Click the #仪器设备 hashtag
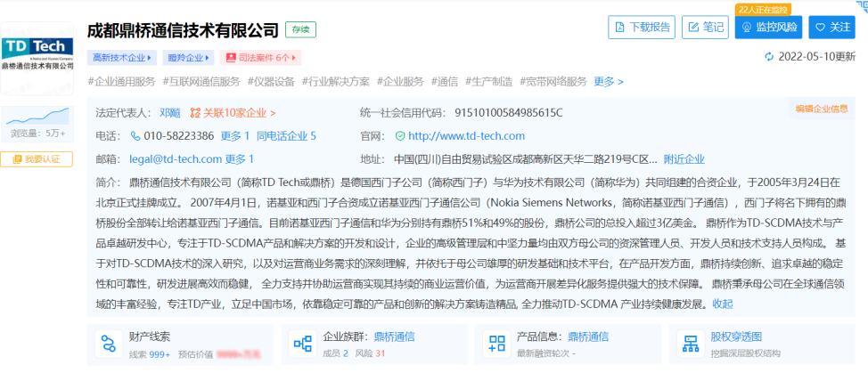The image size is (868, 373). [271, 82]
